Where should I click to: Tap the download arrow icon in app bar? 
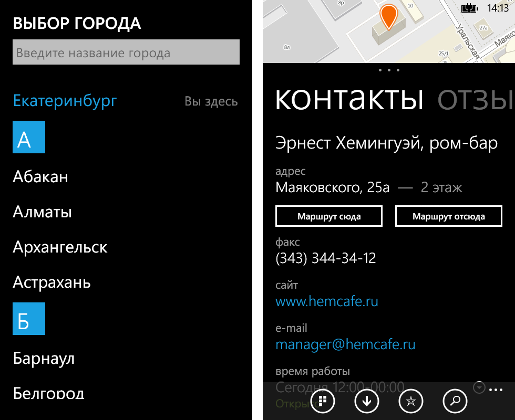[367, 401]
